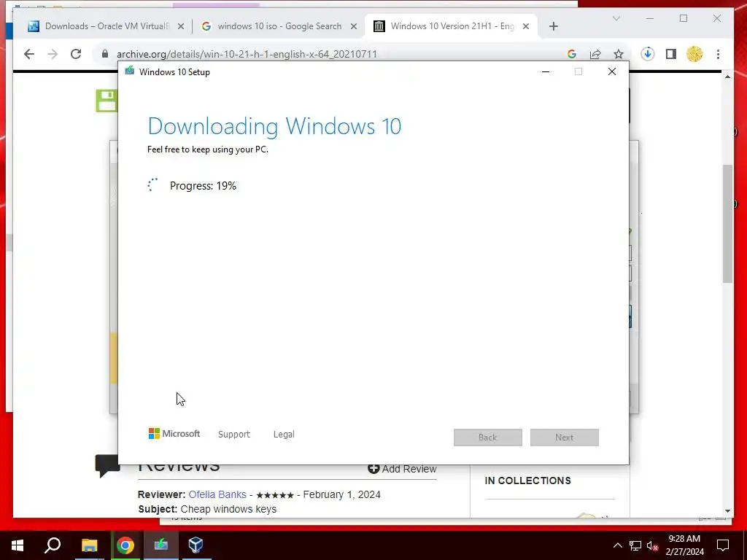Select Windows 10 Version 21H1 tab
747x560 pixels.
click(x=450, y=26)
